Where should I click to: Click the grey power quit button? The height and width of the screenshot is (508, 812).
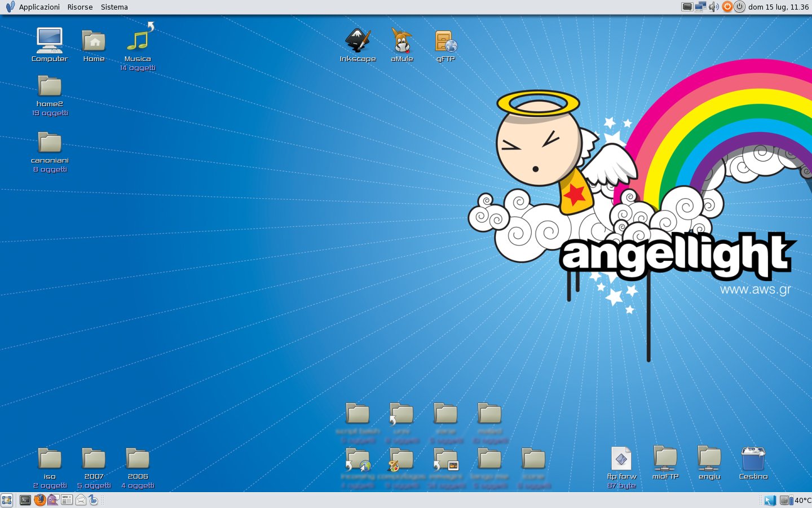tap(740, 7)
